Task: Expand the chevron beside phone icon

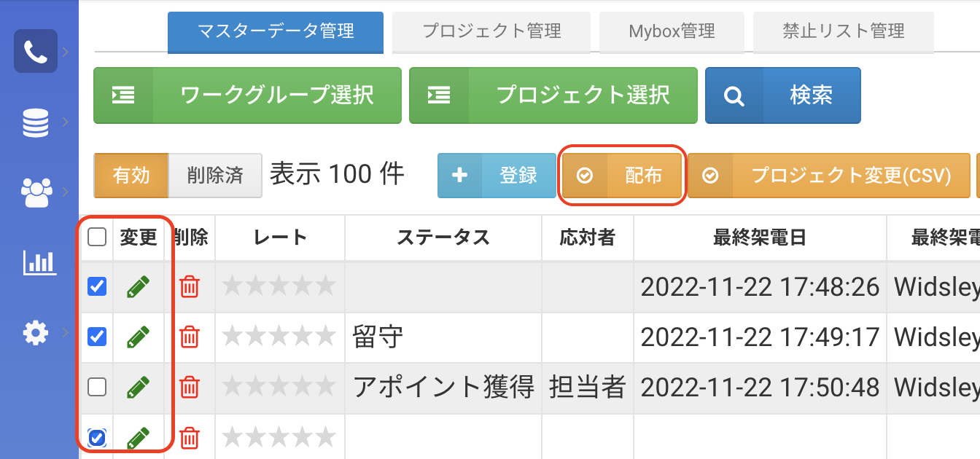Action: pyautogui.click(x=66, y=51)
